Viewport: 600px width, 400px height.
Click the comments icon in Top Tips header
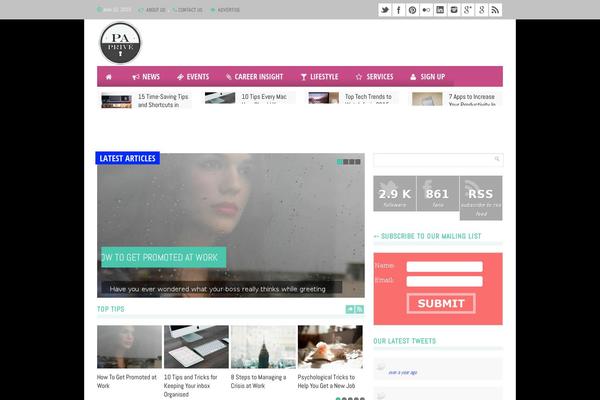(350, 309)
